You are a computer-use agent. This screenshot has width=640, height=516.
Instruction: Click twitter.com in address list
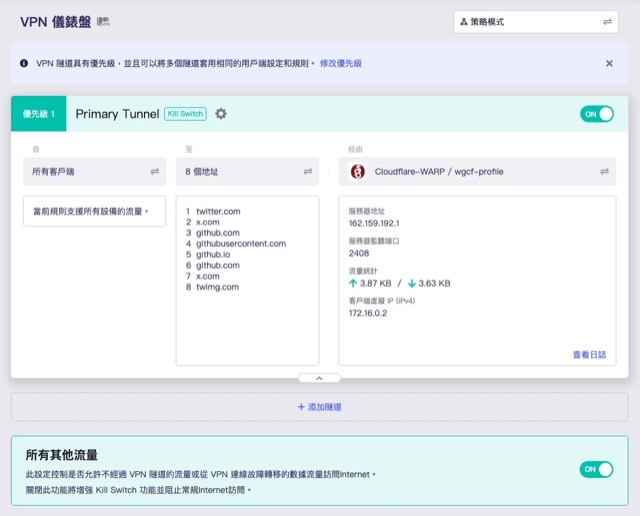[218, 211]
